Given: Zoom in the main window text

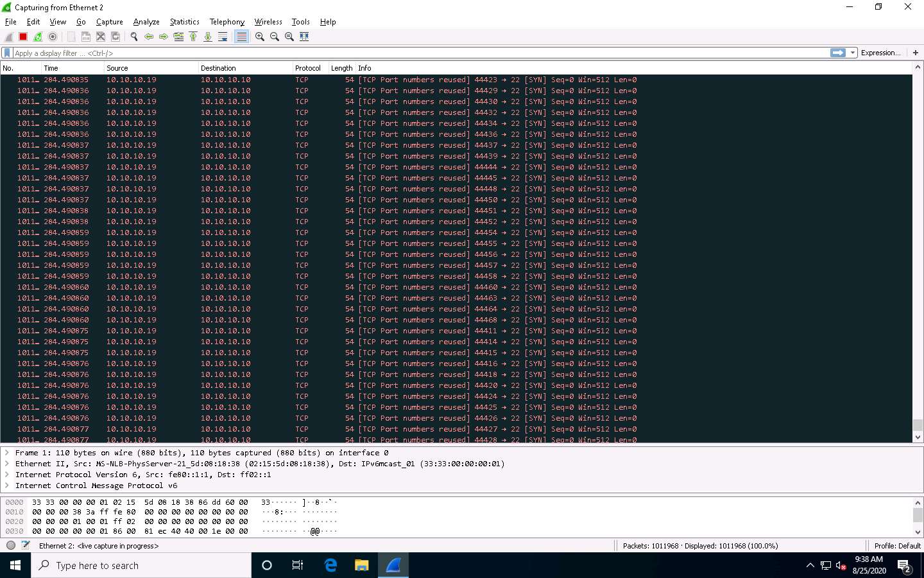Looking at the screenshot, I should 260,37.
